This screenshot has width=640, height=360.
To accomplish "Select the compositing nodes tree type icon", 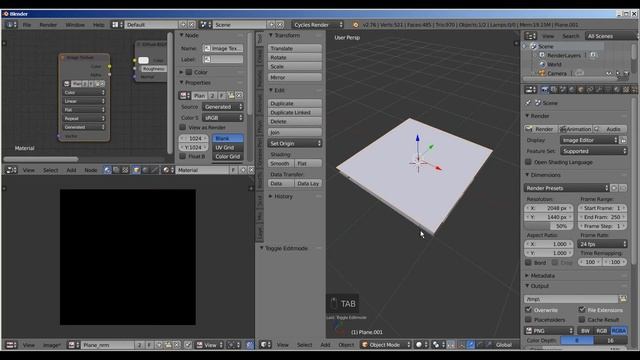I will [x=116, y=170].
